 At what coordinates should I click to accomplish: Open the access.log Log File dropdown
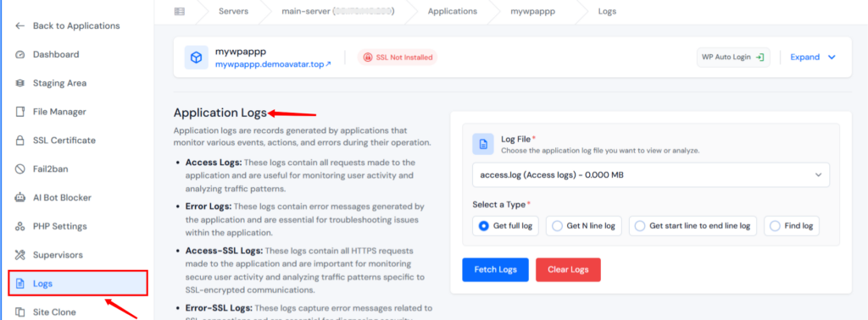651,175
